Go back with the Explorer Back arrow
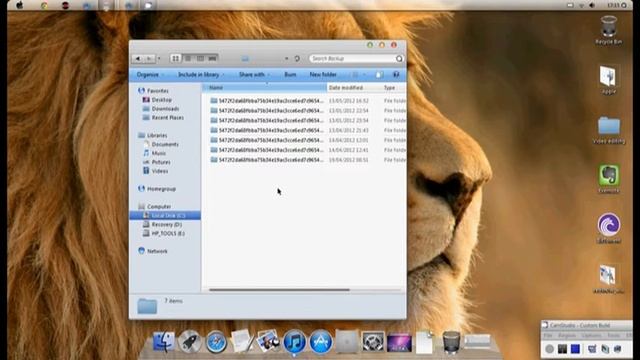 pos(138,59)
